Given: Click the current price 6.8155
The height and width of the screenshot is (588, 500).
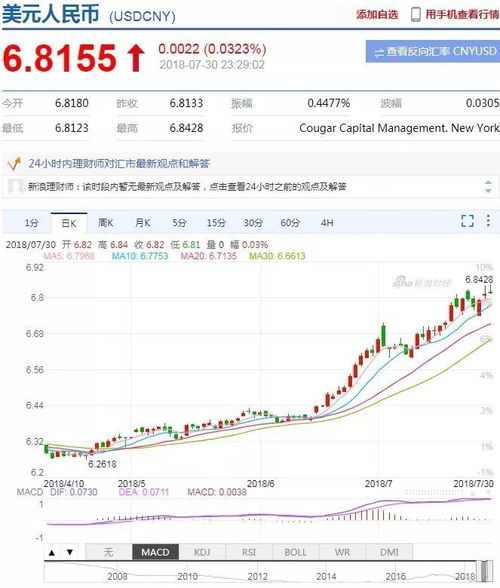Looking at the screenshot, I should tap(59, 58).
